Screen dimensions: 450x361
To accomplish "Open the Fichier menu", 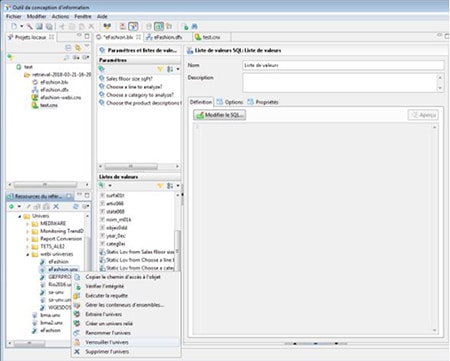I will coord(14,16).
